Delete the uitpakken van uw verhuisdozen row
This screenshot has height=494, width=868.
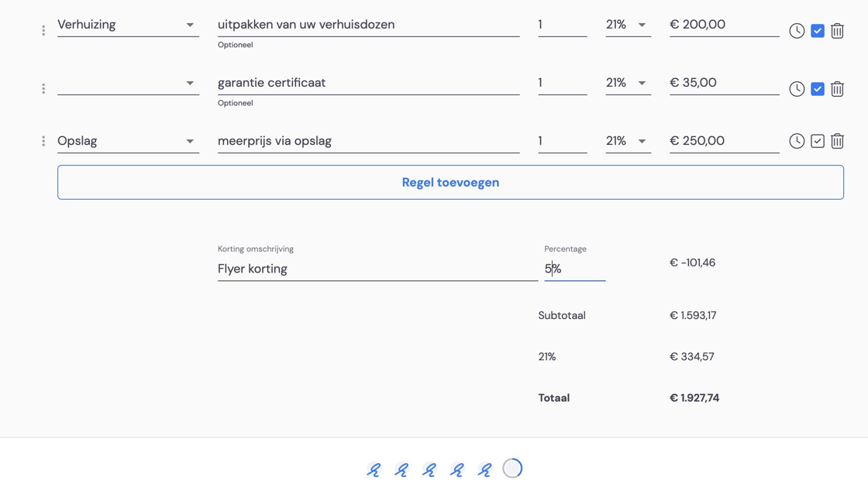(x=837, y=31)
